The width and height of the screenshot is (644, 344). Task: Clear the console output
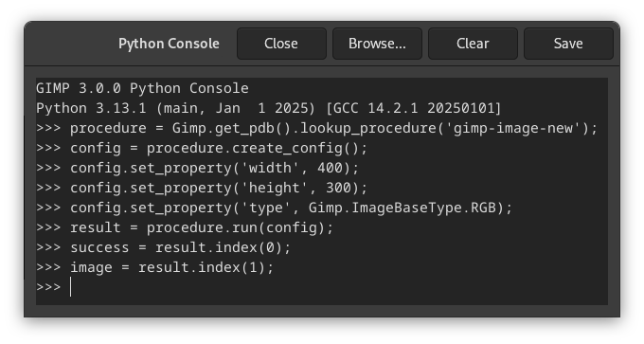point(473,44)
